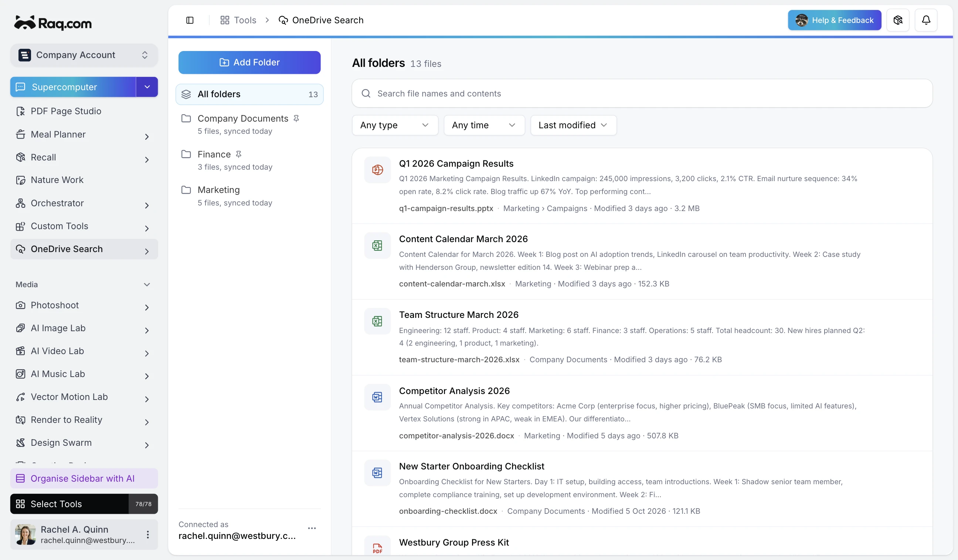
Task: Focus the Search file names and contents field
Action: coord(642,93)
